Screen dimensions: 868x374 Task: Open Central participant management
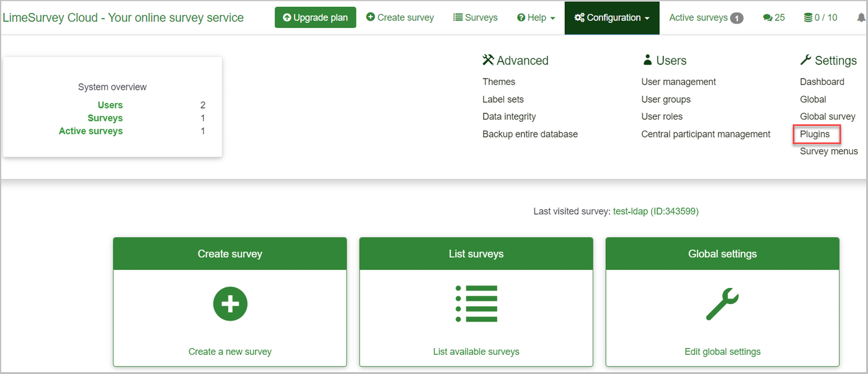point(706,134)
